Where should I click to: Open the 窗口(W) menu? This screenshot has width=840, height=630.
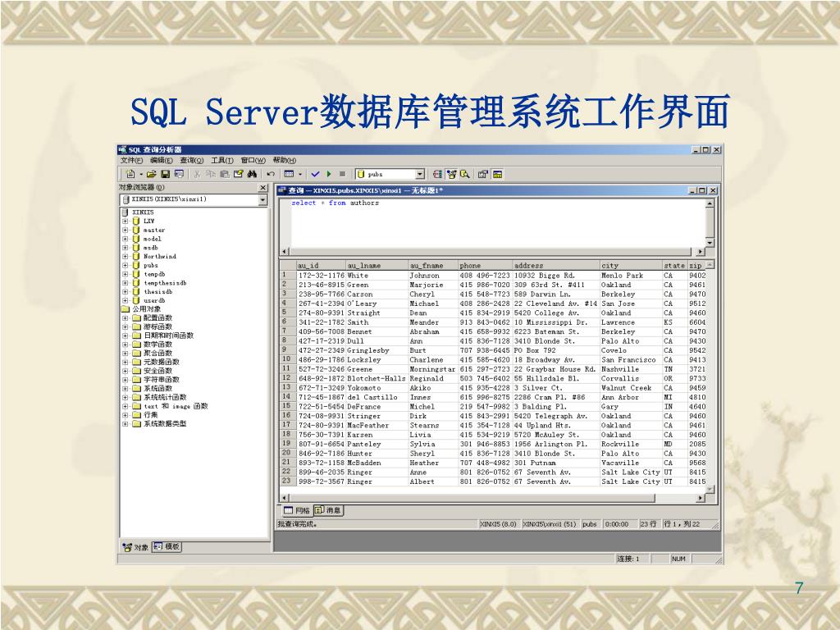253,160
